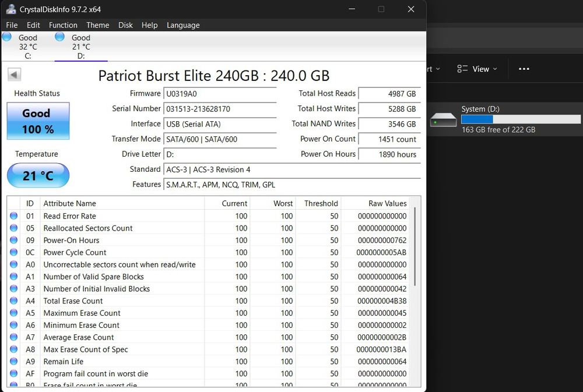Click the SMART attribute list vertical scrollbar

(x=415, y=247)
